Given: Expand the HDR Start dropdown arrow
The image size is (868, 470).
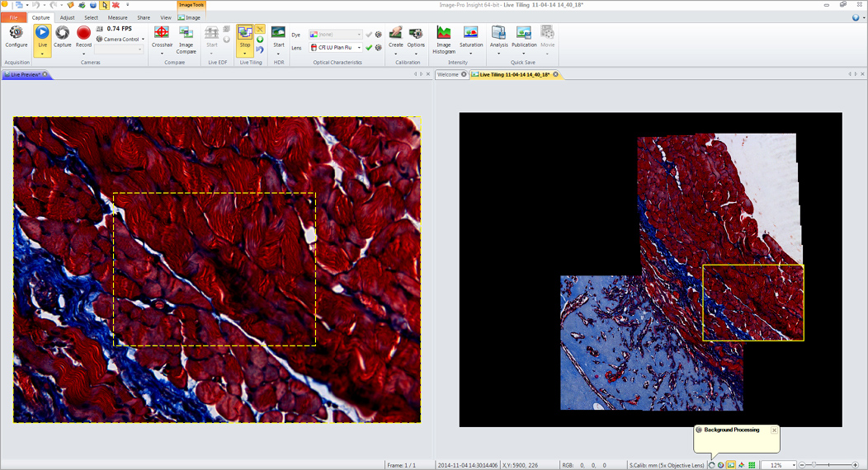Looking at the screenshot, I should tap(278, 54).
